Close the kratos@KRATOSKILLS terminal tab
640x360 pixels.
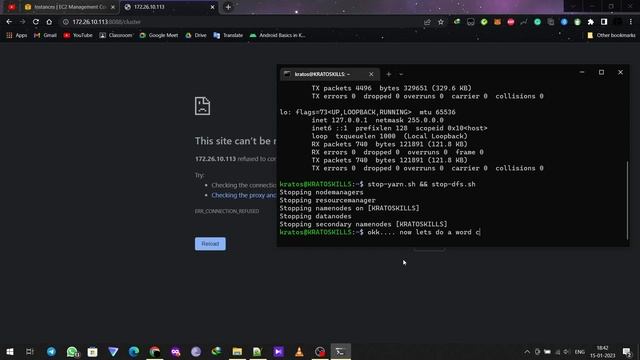tap(371, 74)
